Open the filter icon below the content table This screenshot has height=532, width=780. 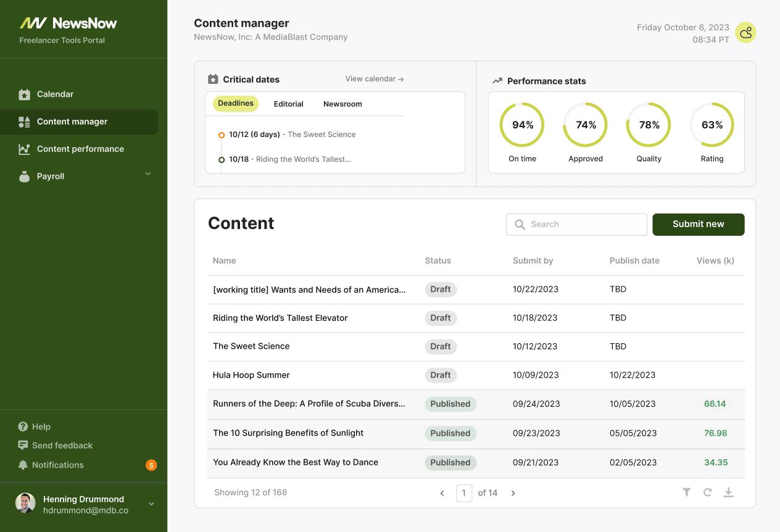[x=687, y=493]
